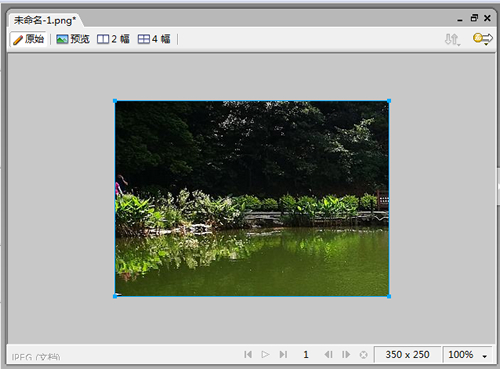Open the file management arrows menu
Image resolution: width=500 pixels, height=369 pixels.
pyautogui.click(x=452, y=39)
